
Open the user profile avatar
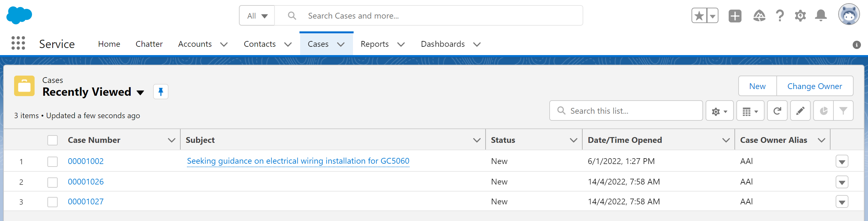click(849, 14)
